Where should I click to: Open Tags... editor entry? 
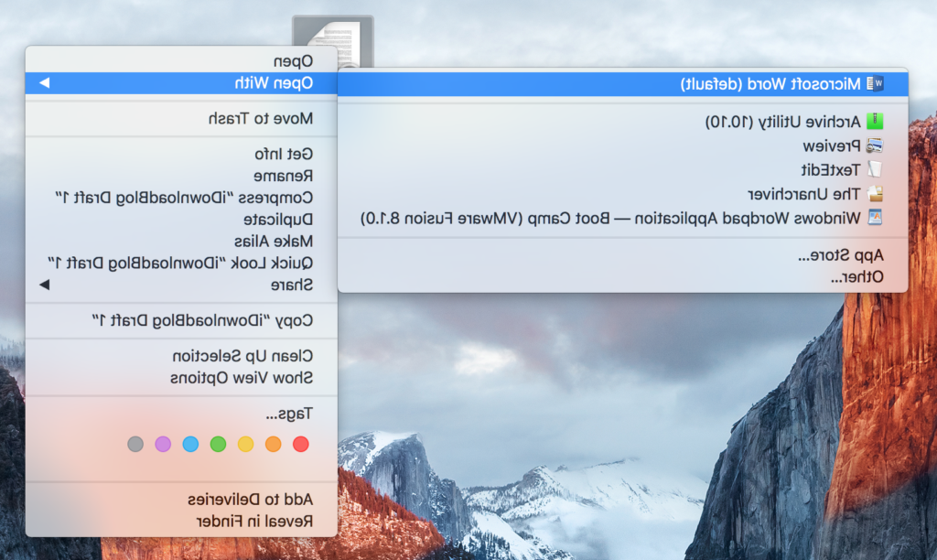[x=289, y=414]
